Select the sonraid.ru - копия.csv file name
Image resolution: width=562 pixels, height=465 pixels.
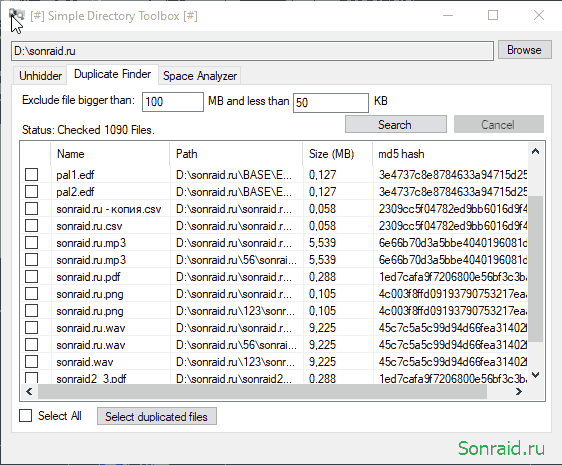(109, 209)
